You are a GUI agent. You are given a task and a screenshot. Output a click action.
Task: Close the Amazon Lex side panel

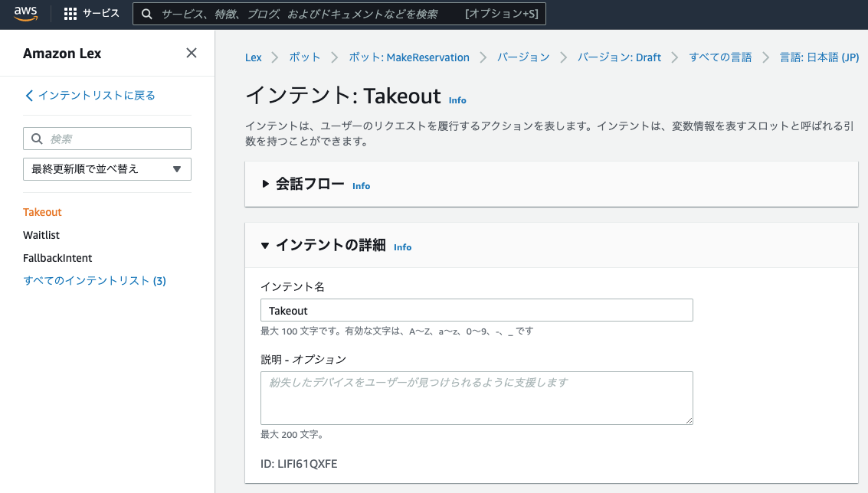(x=192, y=53)
